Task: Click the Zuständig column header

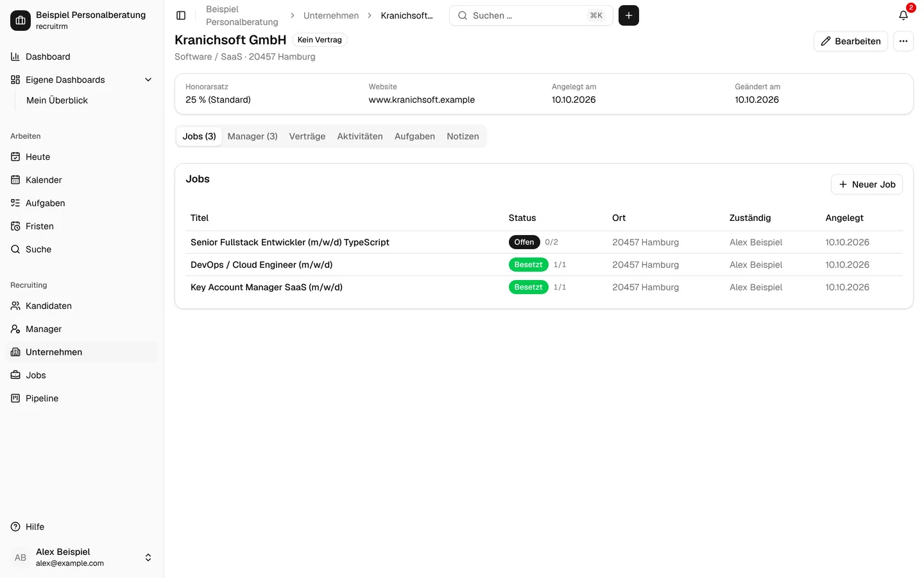Action: click(750, 218)
